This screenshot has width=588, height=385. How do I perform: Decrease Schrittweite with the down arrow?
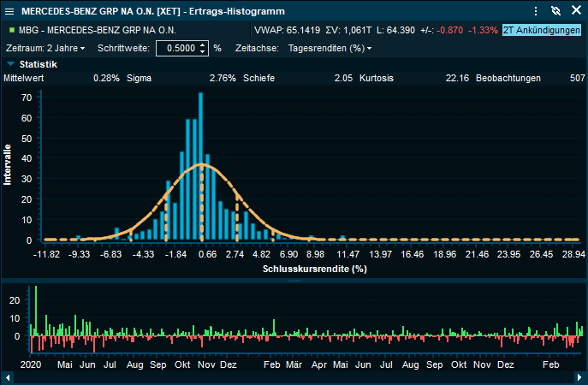tap(202, 51)
